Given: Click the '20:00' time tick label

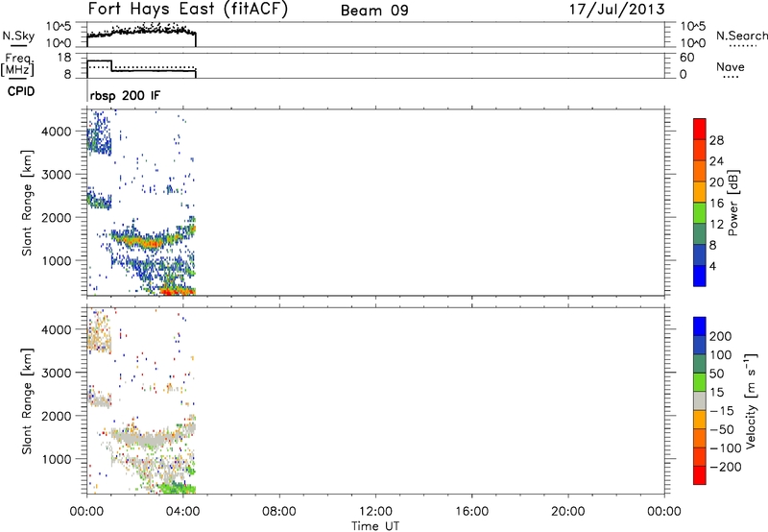Looking at the screenshot, I should 567,512.
